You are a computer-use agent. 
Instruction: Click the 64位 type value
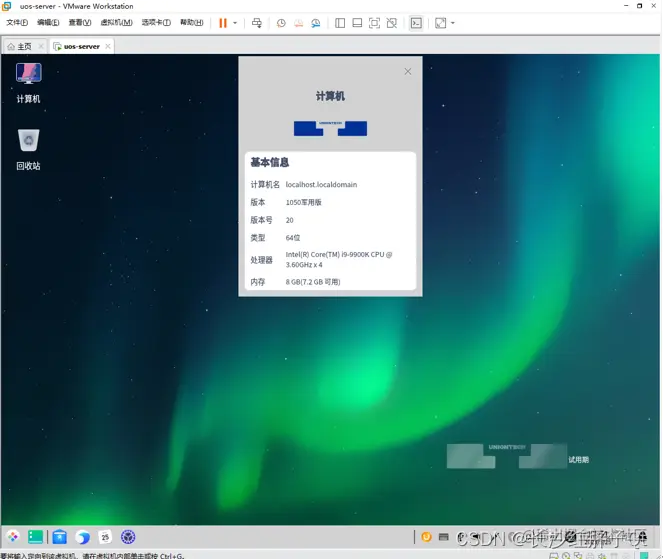pos(293,238)
